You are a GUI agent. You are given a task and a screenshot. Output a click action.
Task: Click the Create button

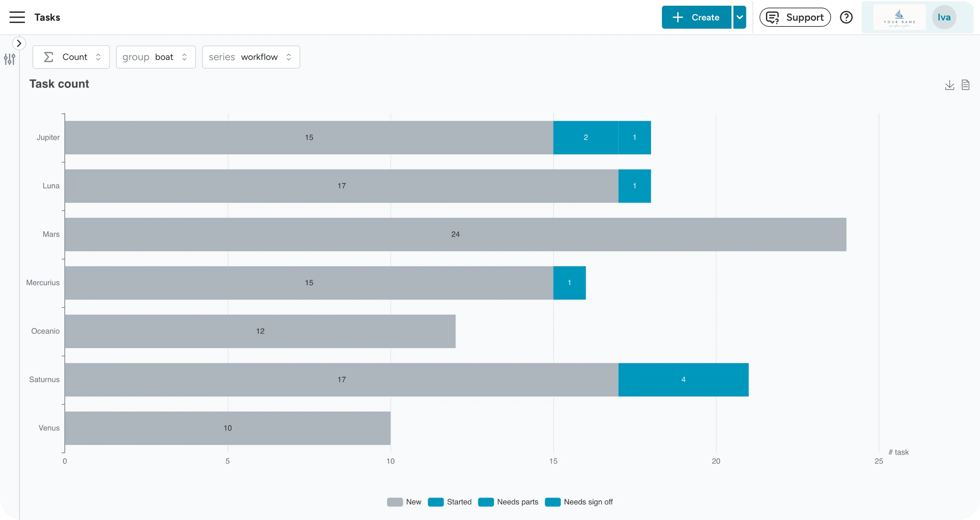[x=696, y=18]
